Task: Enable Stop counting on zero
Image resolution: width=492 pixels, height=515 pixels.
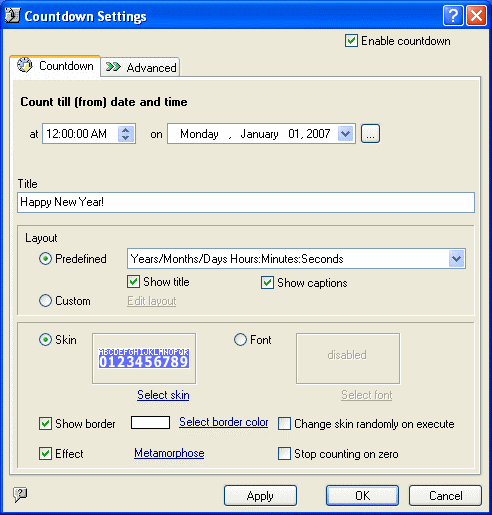Action: click(x=284, y=454)
